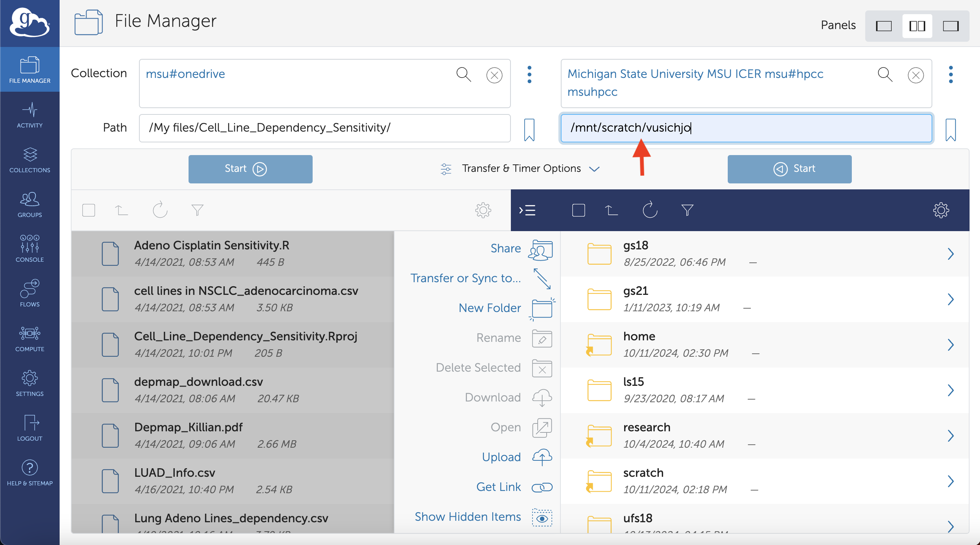Image resolution: width=980 pixels, height=545 pixels.
Task: Collapse the right panel actions menu
Action: (527, 210)
